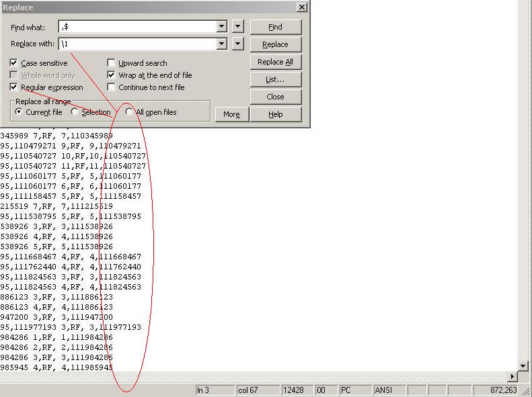Click the 'PC' status bar entry
Viewport: 532px width, 397px height.
pyautogui.click(x=355, y=390)
